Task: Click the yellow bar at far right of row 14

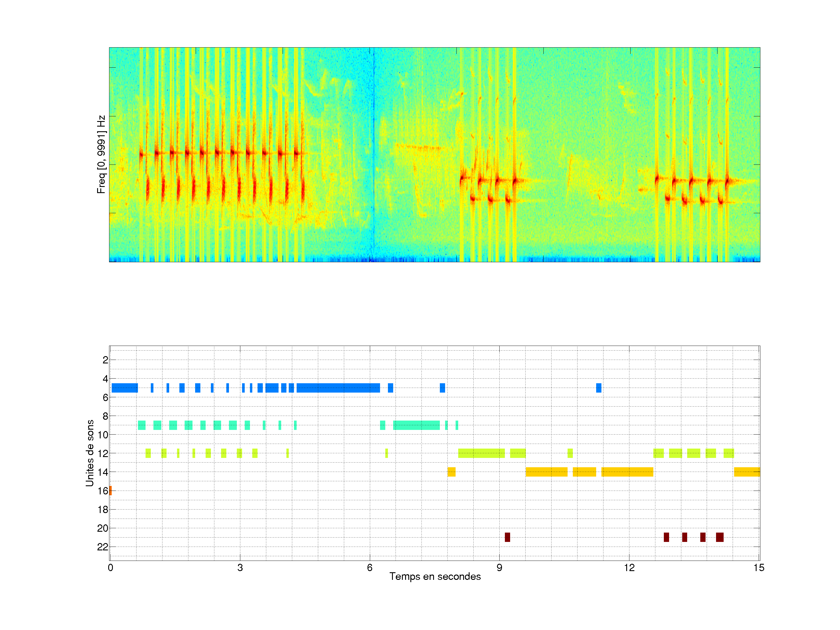Action: point(747,472)
